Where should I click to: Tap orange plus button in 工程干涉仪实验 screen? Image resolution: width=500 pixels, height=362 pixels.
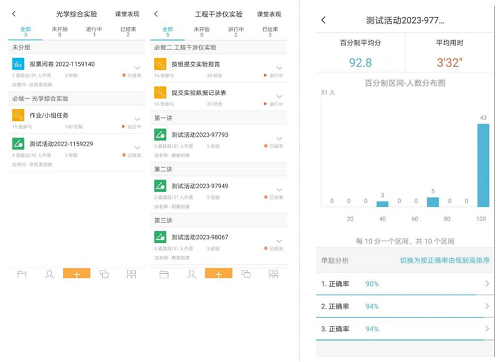coord(219,274)
